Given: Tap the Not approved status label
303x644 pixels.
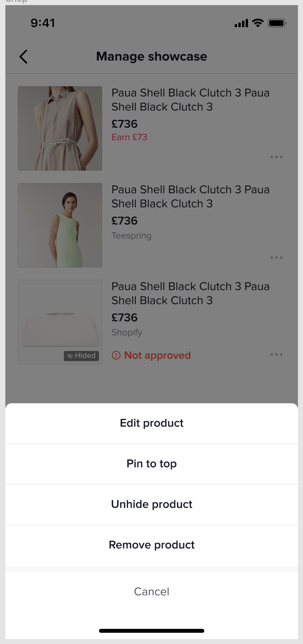Looking at the screenshot, I should (157, 355).
